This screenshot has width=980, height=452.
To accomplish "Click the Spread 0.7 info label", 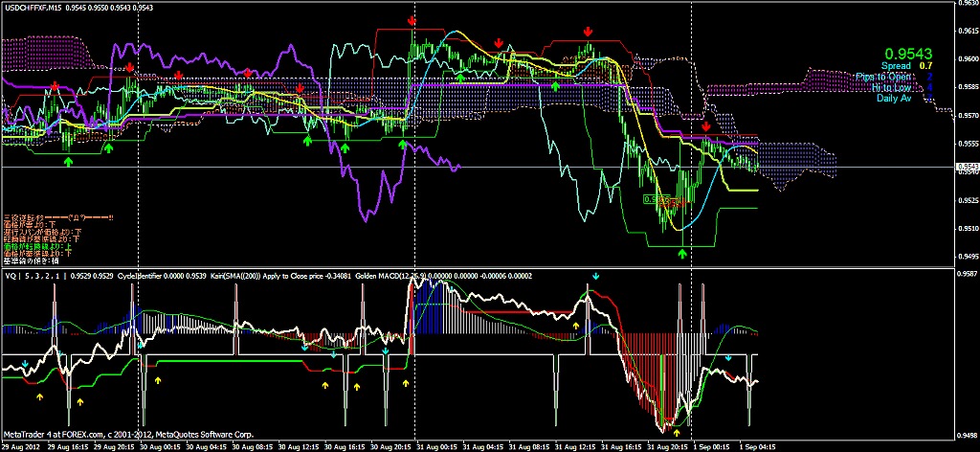I will (x=907, y=65).
